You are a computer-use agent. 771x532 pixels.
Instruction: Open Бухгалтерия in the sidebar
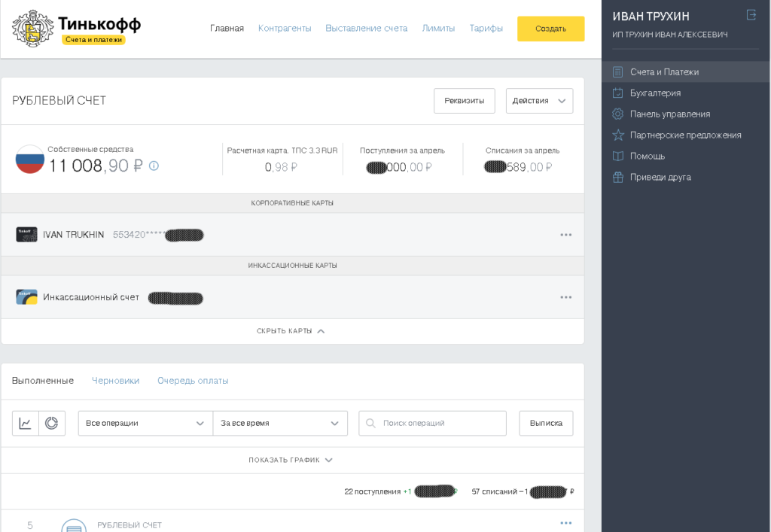(686, 93)
